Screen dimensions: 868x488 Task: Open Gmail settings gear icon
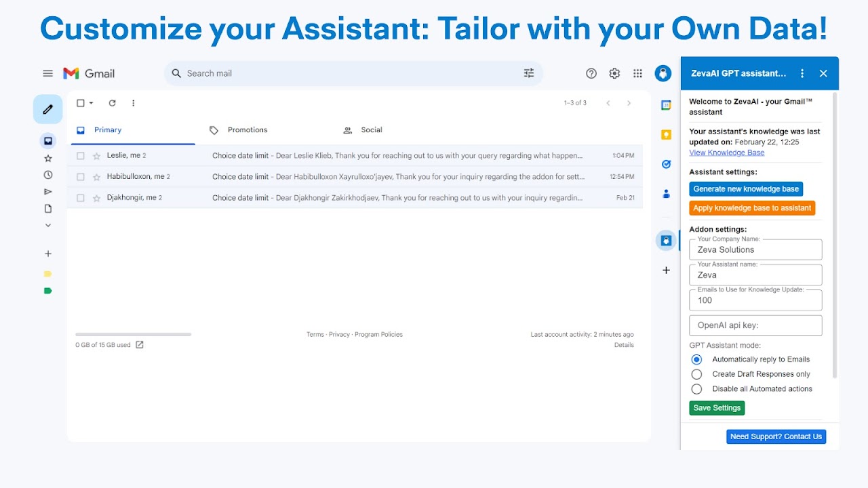[614, 73]
